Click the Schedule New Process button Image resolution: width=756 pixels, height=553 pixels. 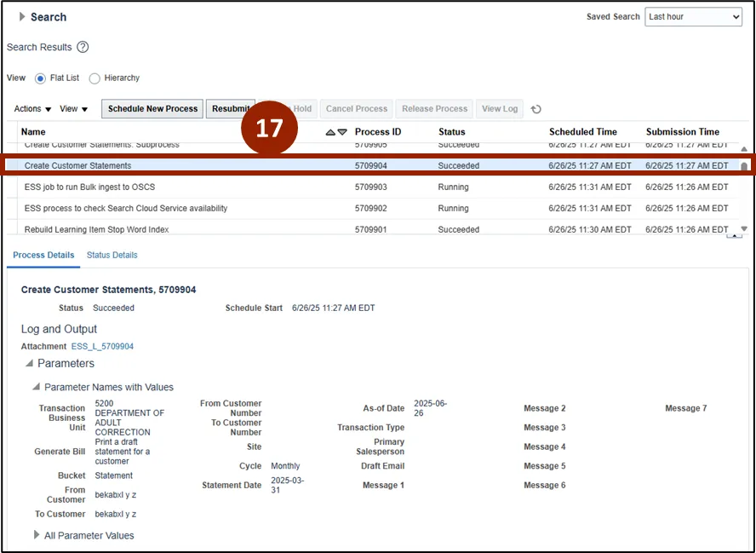point(152,109)
